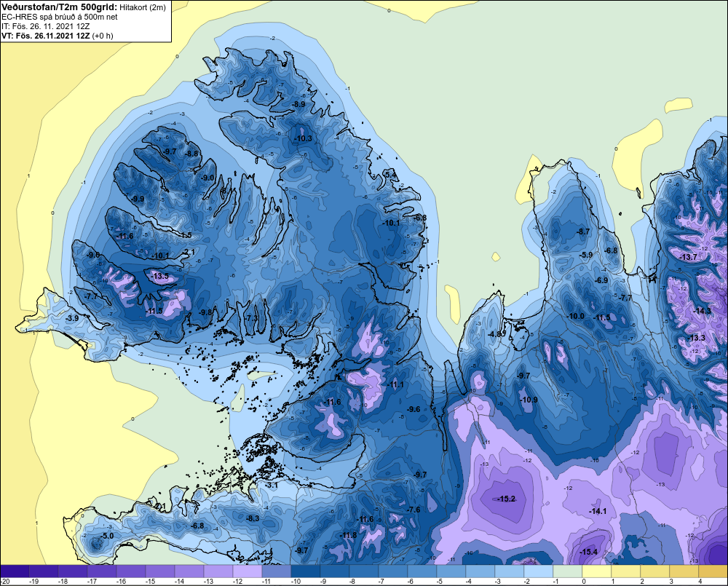Click the legend color band between 0 and 1
This screenshot has width=728, height=586.
tap(596, 571)
